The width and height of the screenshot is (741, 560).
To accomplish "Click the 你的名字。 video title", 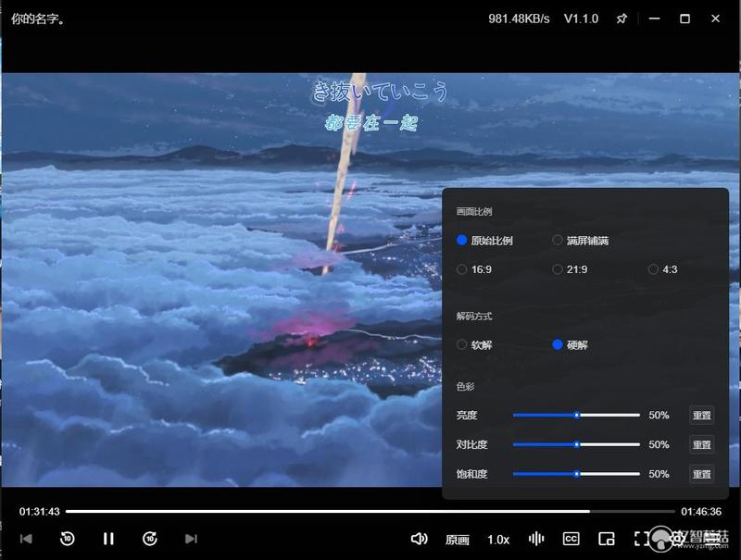I will [x=38, y=19].
